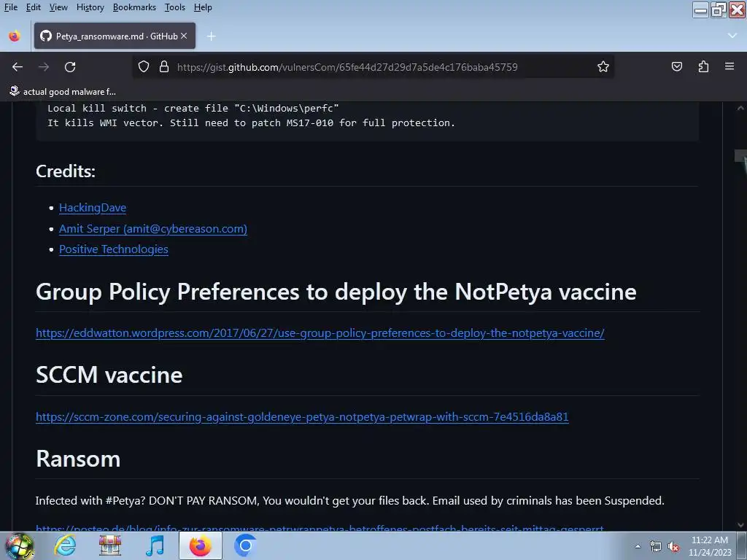Screen dimensions: 747x560
Task: Click the Windows Start orb
Action: (19, 545)
